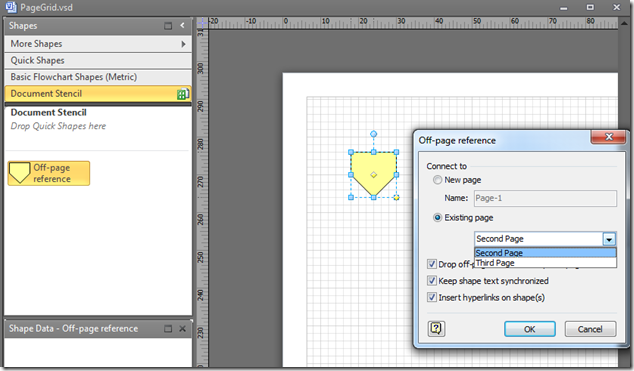The width and height of the screenshot is (634, 371).
Task: Click the 'Drop Quick Shapes here' text
Action: pos(58,126)
